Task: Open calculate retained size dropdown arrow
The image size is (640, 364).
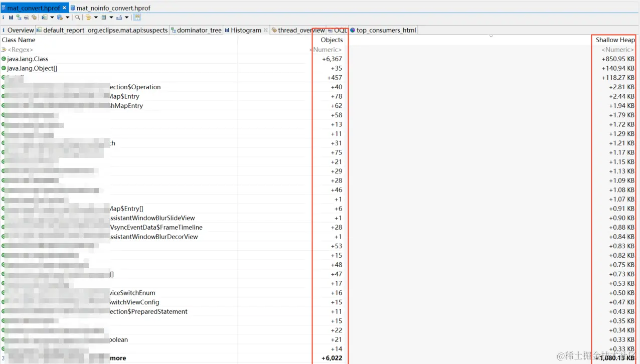Action: coord(111,18)
